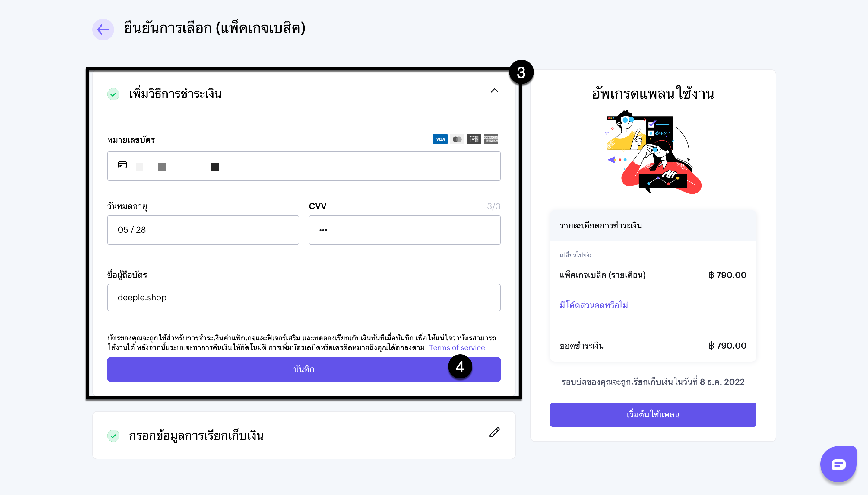Open the chat support bubble

(838, 464)
